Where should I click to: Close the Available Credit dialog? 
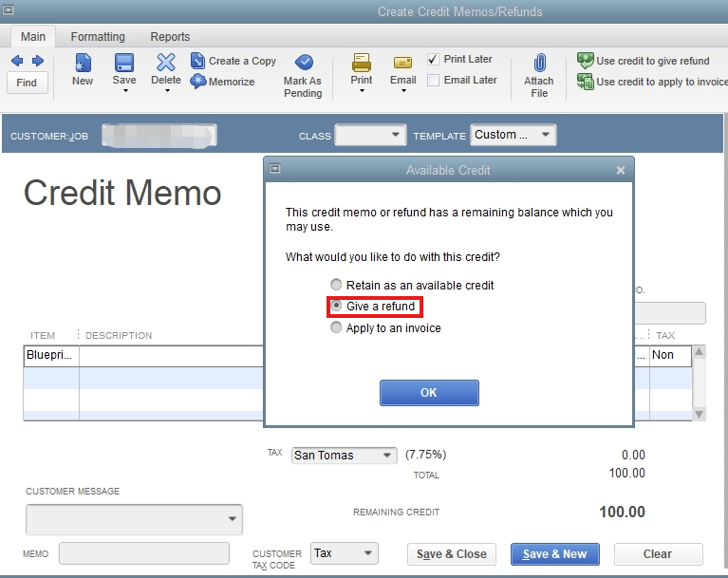point(621,171)
